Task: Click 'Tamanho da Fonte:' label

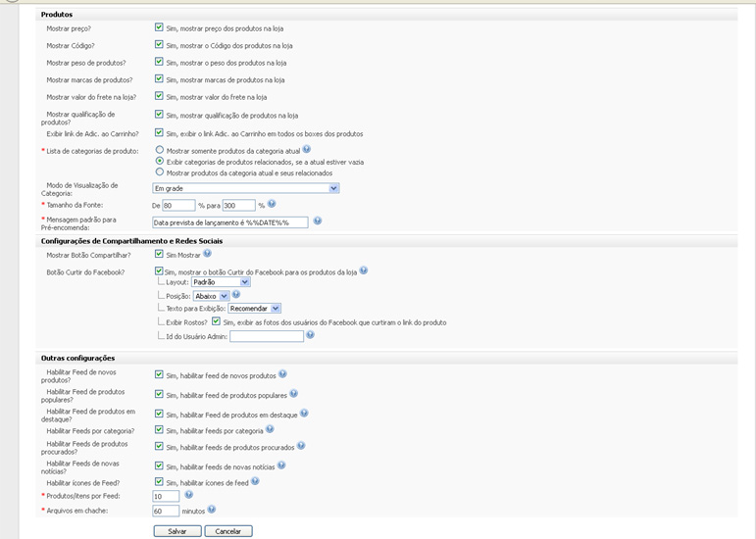Action: [x=75, y=205]
